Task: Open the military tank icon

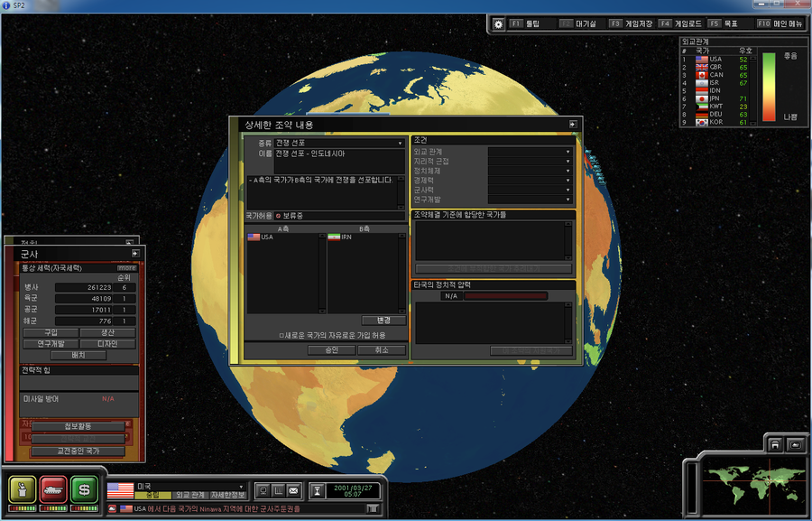Action: coord(53,488)
